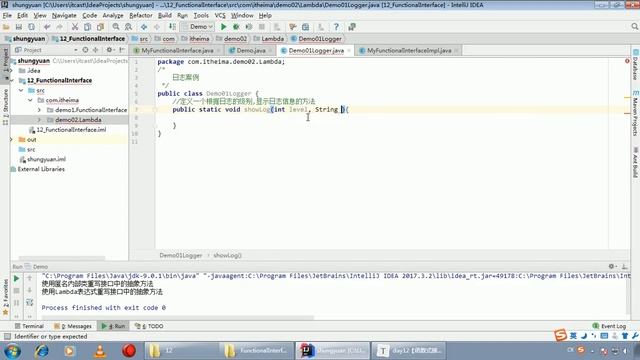This screenshot has height=360, width=640.
Task: Open the VCS menu
Action: point(220,16)
